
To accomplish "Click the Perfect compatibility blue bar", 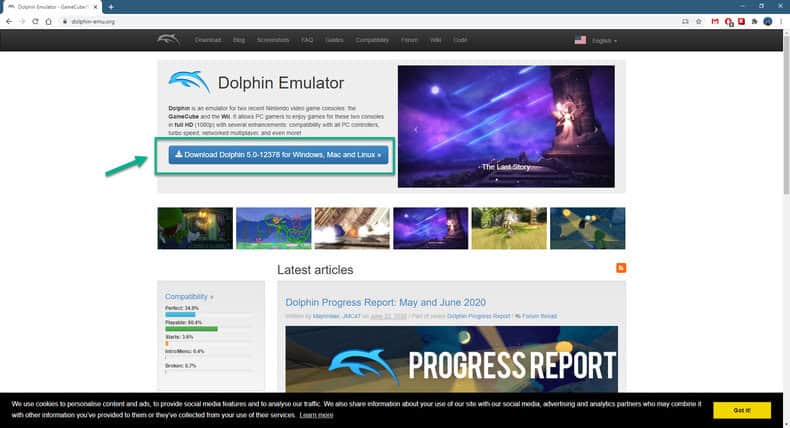I will pos(180,315).
